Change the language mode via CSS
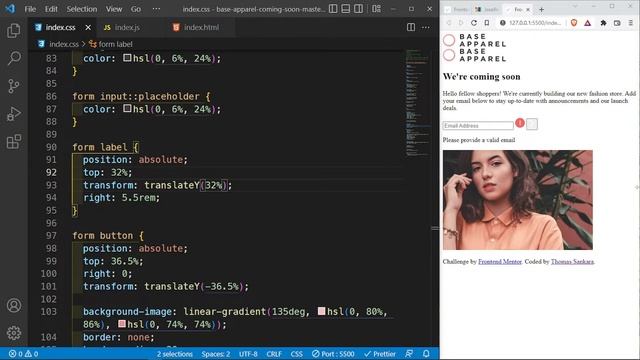 point(297,354)
